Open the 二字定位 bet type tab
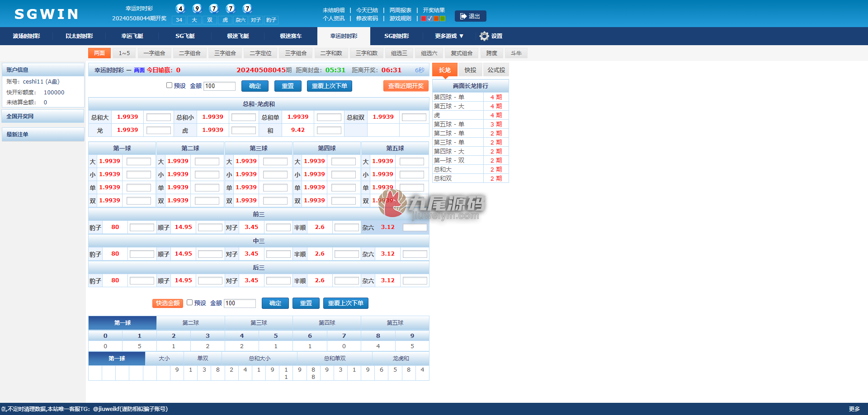The width and height of the screenshot is (868, 415). point(261,53)
